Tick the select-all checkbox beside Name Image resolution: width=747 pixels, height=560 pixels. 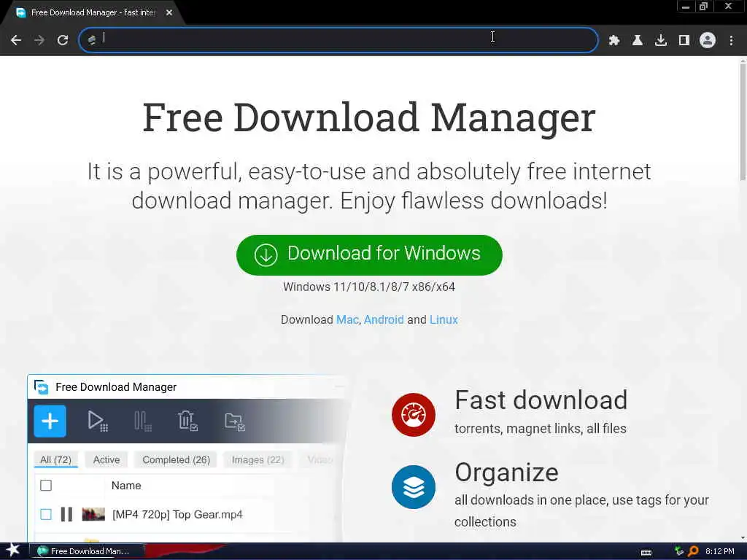tap(46, 485)
